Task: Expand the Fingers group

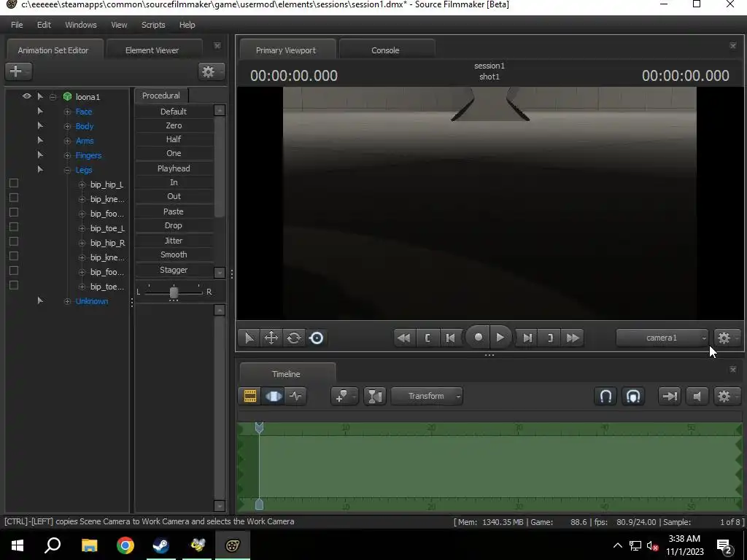Action: (x=67, y=156)
